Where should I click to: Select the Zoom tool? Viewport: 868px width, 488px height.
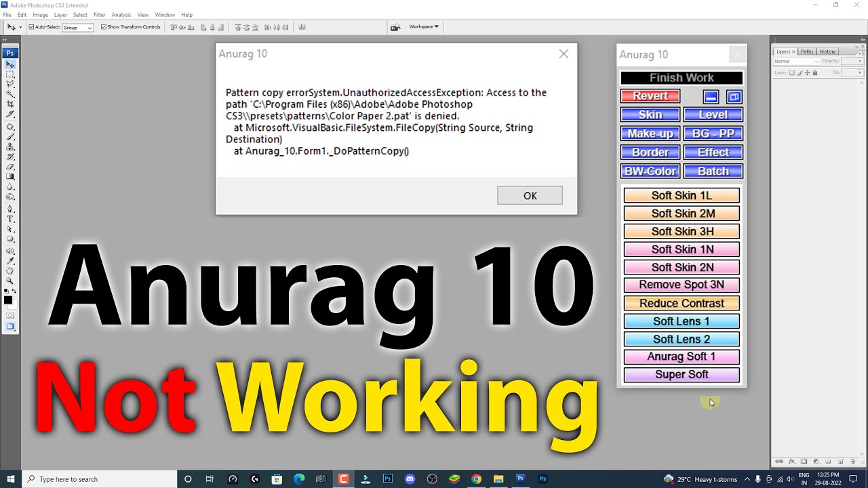tap(10, 280)
